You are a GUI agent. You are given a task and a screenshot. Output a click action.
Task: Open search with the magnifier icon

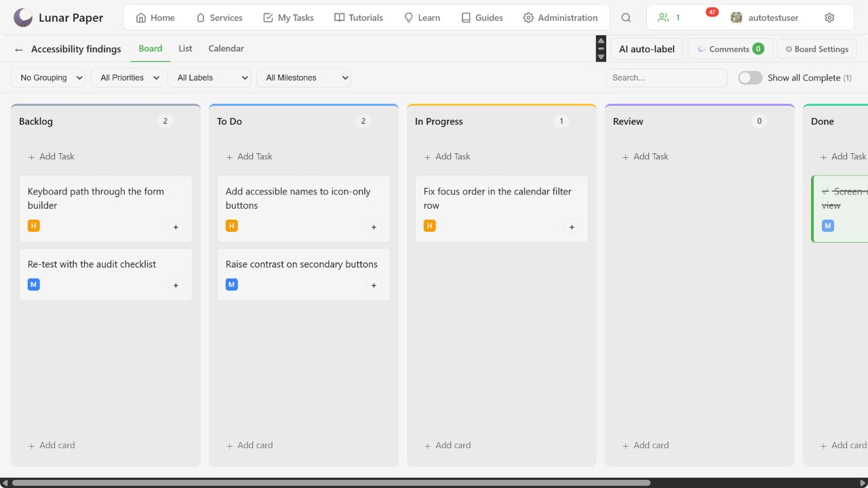click(626, 18)
